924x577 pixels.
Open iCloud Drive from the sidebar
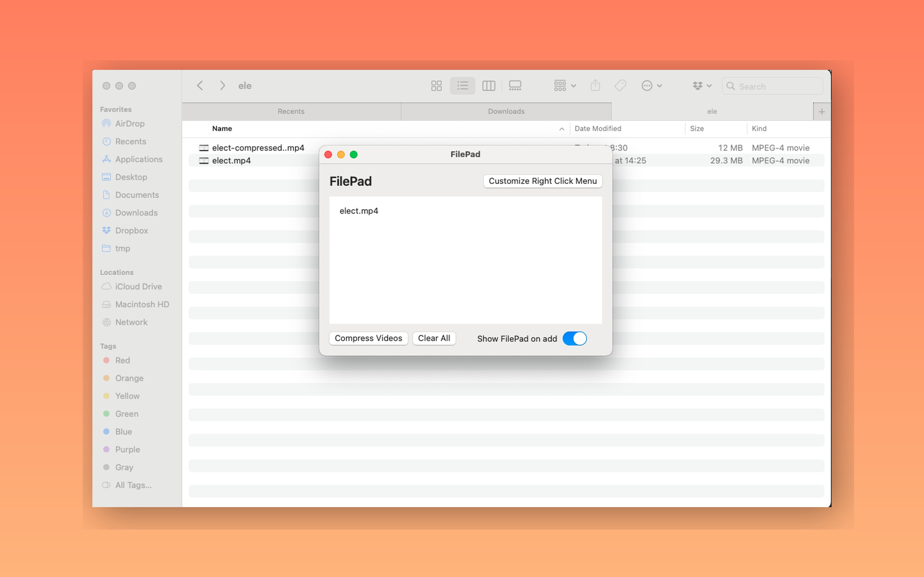138,286
